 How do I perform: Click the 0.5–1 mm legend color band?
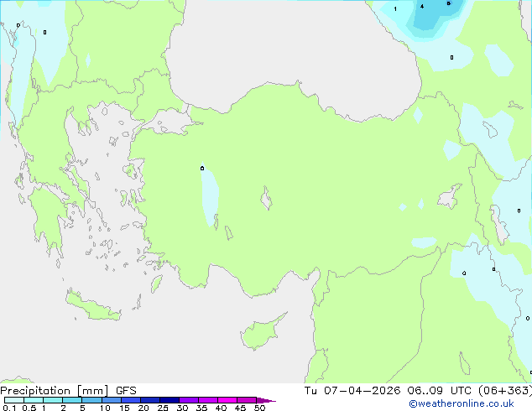tap(34, 400)
